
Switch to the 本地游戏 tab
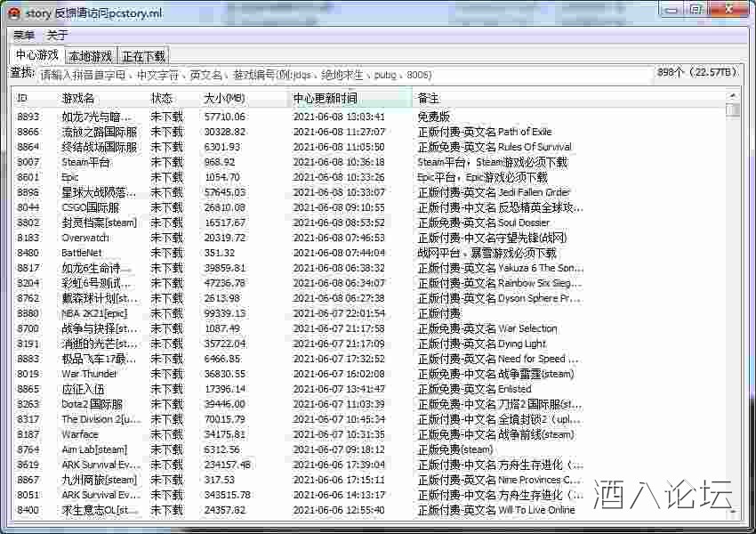(89, 54)
